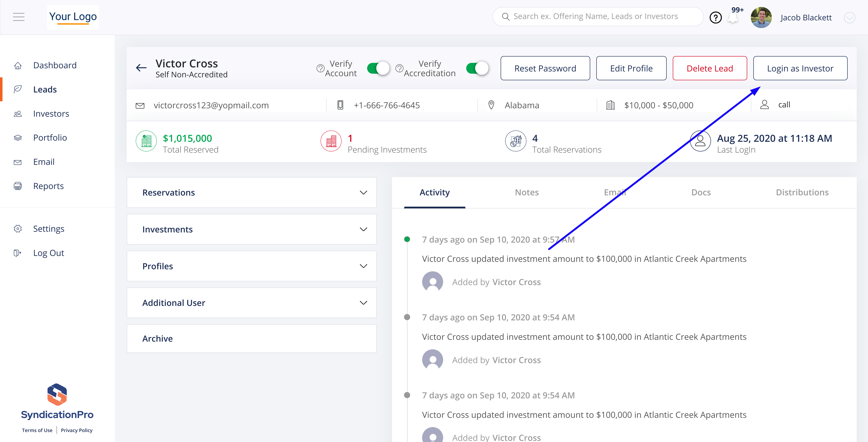868x442 pixels.
Task: Click the Delete Lead button
Action: tap(710, 68)
